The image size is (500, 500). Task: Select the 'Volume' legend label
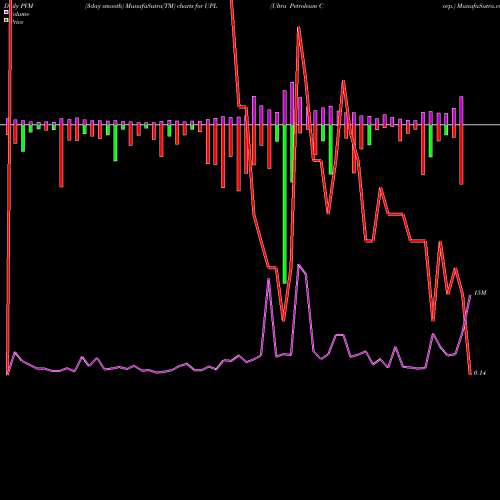pyautogui.click(x=19, y=14)
